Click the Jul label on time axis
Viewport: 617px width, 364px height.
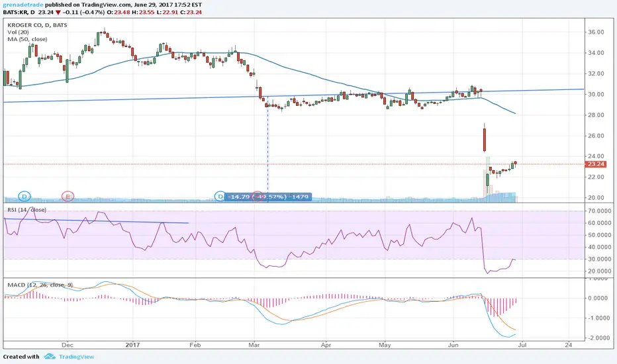coord(522,345)
